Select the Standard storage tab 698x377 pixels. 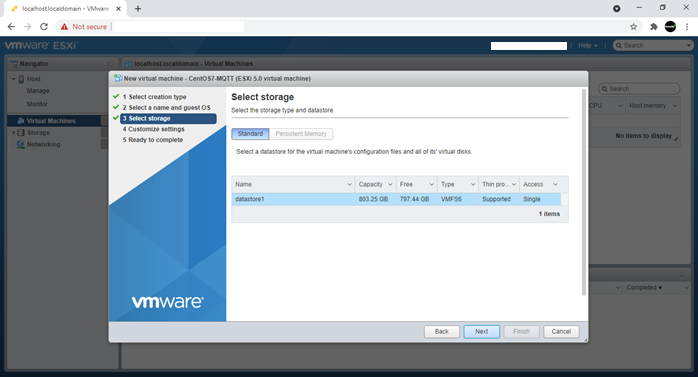coord(250,134)
